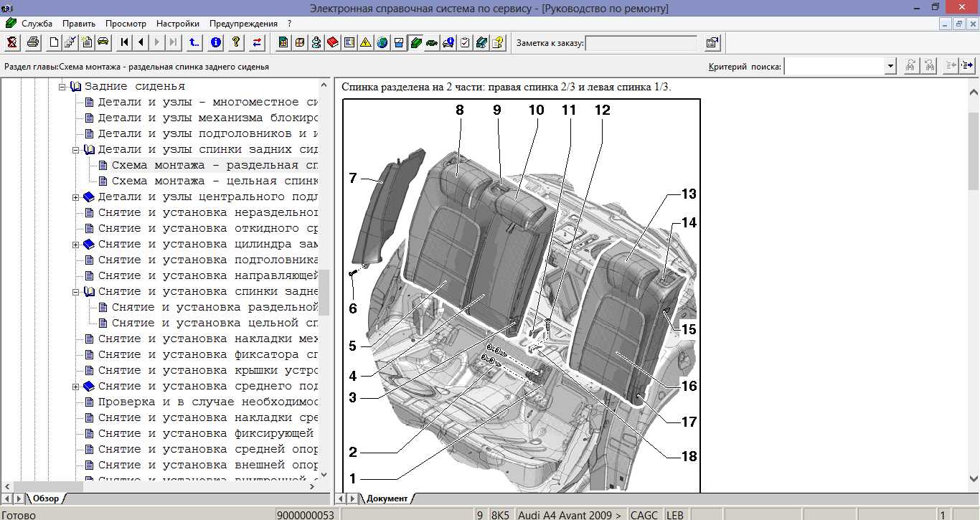980x520 pixels.
Task: Select Снятие и установка откидного item
Action: tap(208, 228)
